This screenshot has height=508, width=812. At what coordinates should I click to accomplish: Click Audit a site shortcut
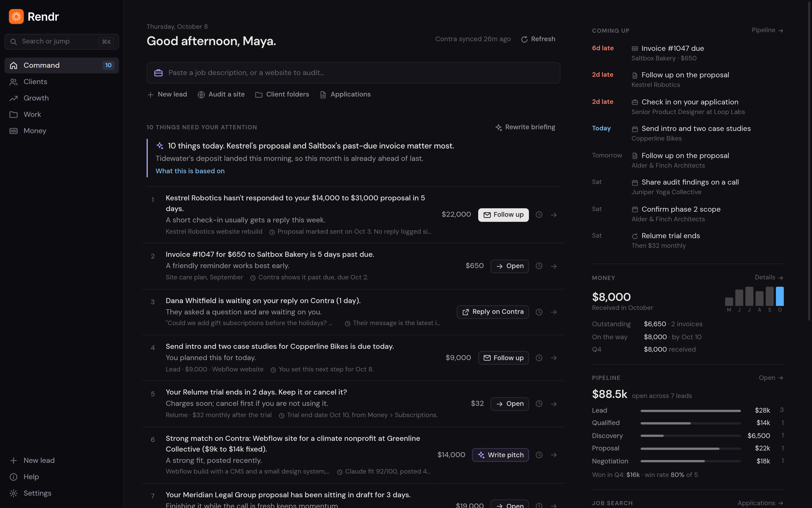point(221,94)
